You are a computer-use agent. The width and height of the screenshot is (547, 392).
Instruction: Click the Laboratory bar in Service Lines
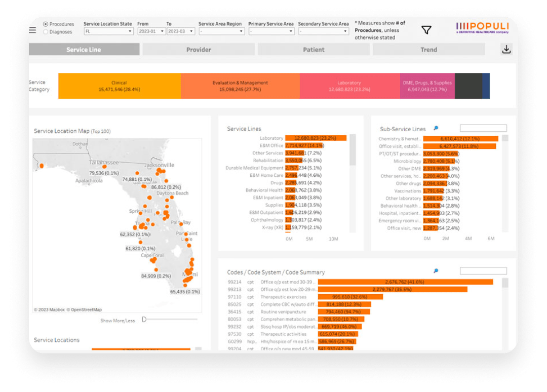316,138
